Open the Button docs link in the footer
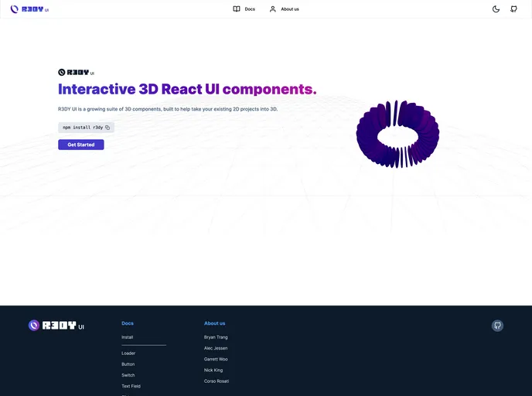 [x=128, y=364]
